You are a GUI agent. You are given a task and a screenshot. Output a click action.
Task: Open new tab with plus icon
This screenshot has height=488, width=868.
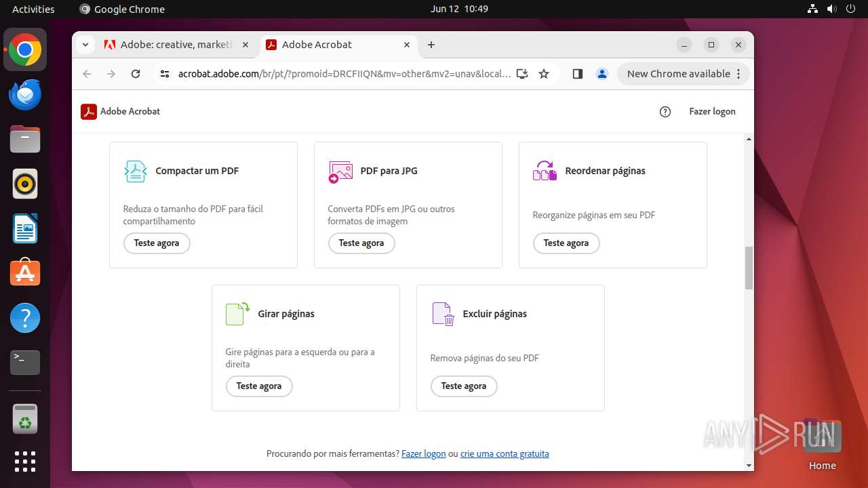pyautogui.click(x=431, y=45)
